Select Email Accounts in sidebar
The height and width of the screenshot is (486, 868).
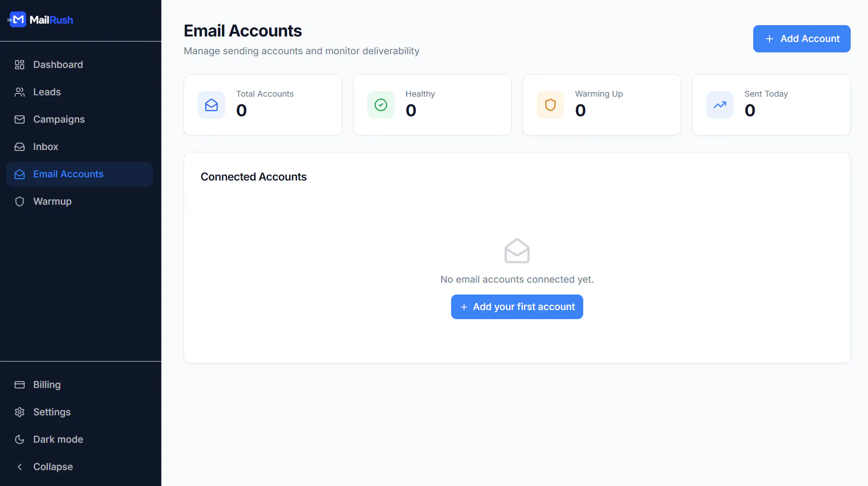(x=80, y=174)
